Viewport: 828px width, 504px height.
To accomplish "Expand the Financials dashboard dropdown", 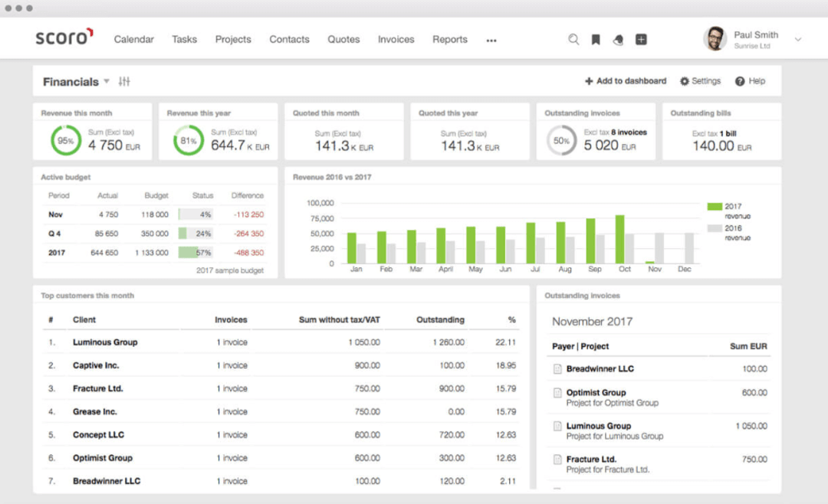I will pos(106,80).
